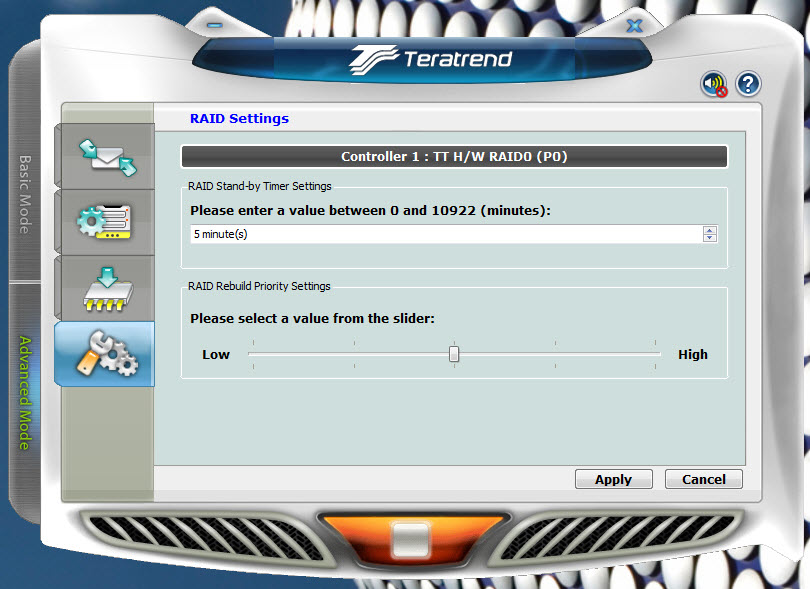Increase stand-by timer with up arrow

[710, 230]
